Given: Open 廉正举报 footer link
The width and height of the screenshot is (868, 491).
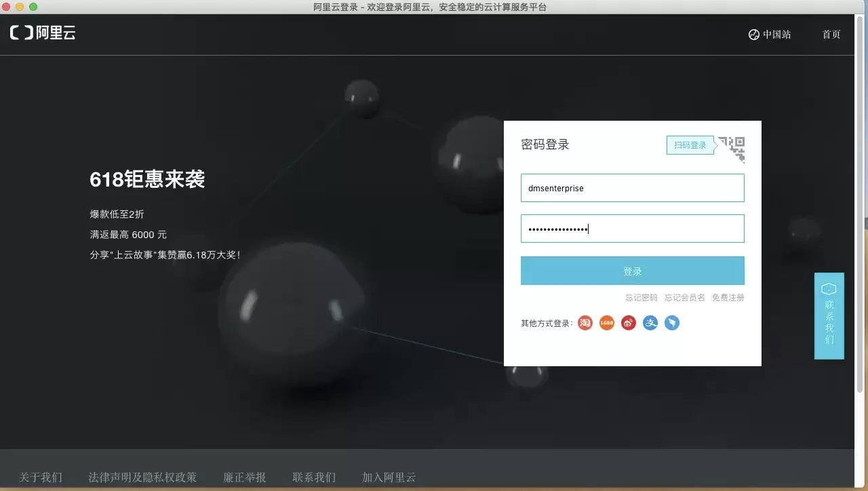Looking at the screenshot, I should click(x=245, y=477).
